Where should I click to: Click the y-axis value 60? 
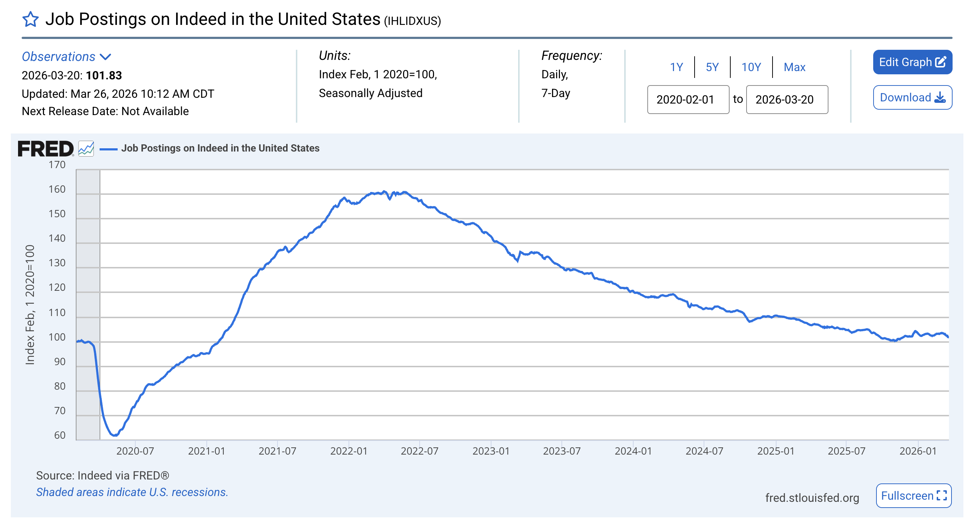click(x=60, y=435)
